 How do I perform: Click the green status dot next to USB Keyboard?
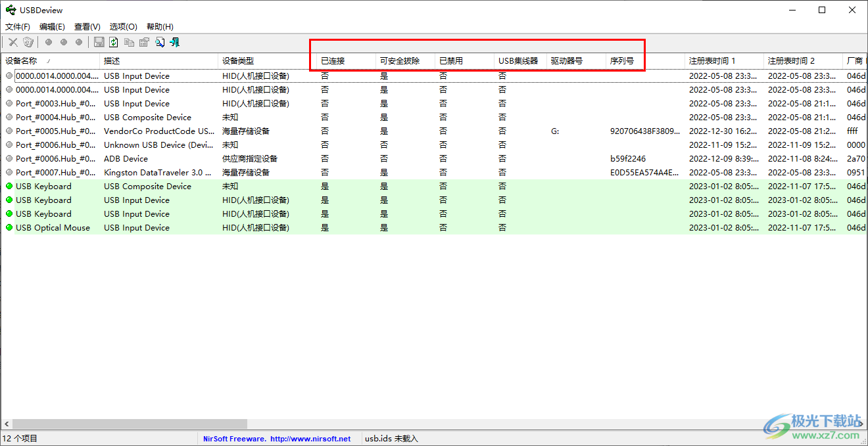tap(7, 186)
